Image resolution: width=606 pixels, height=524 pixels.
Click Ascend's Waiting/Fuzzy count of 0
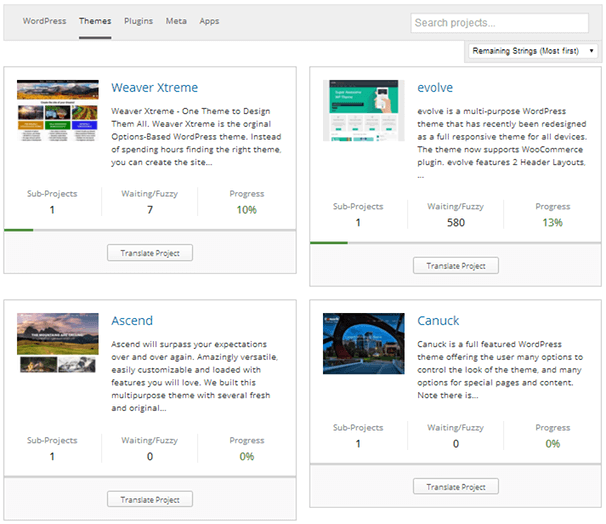click(150, 456)
